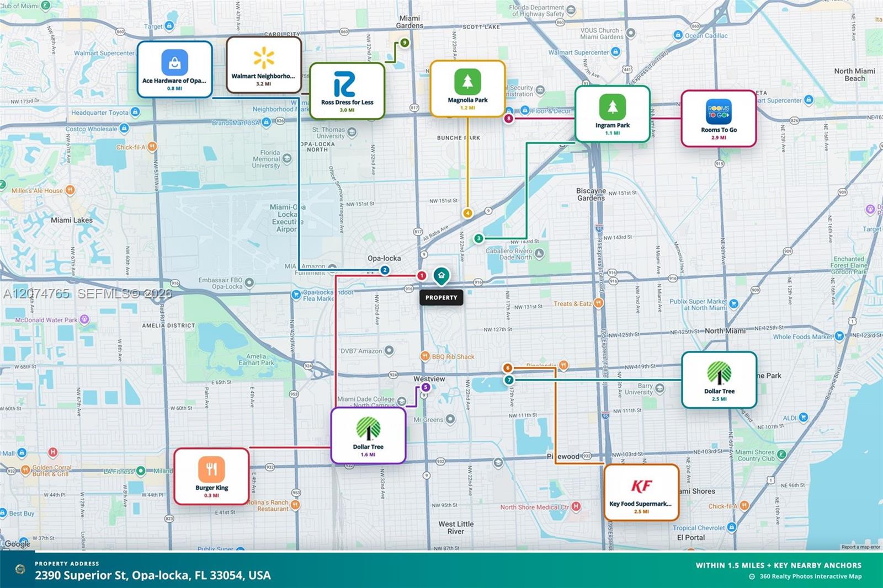The height and width of the screenshot is (588, 883).
Task: Click the property home pin marker
Action: pos(441,276)
